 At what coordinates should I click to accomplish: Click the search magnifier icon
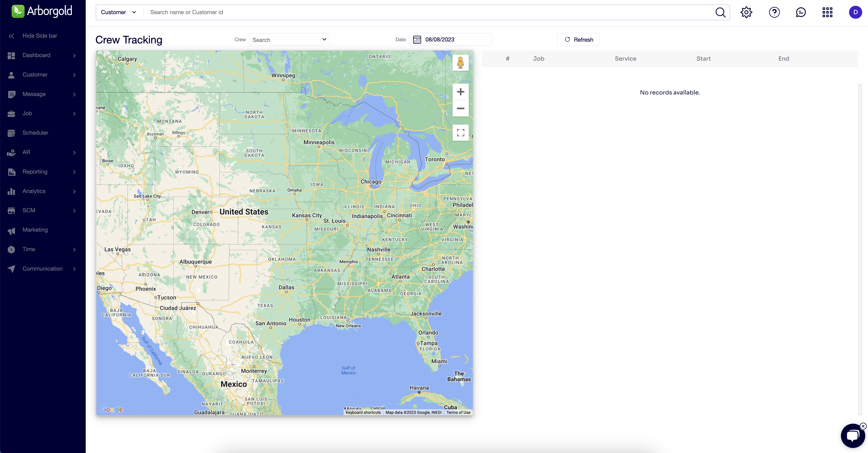[720, 12]
